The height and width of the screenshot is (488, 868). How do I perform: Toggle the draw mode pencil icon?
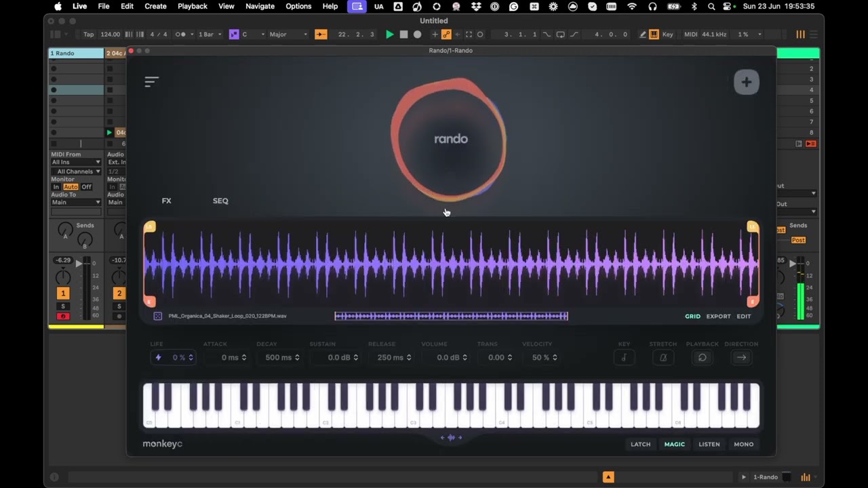tap(642, 35)
